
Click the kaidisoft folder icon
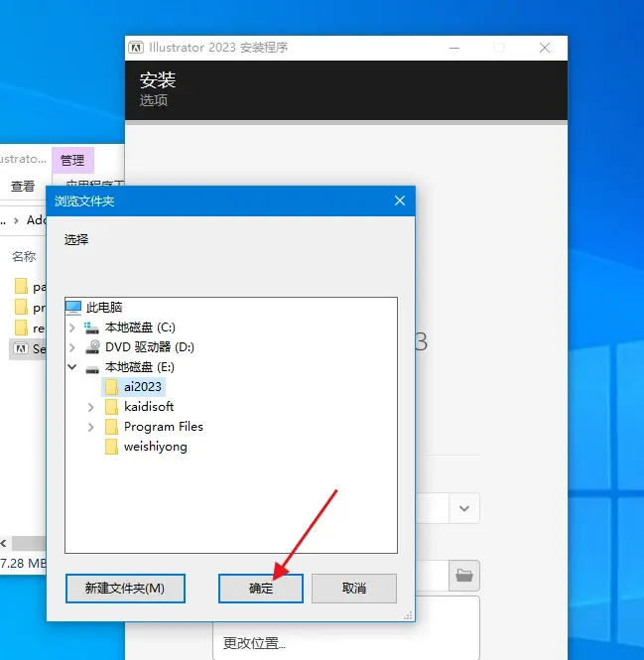111,407
